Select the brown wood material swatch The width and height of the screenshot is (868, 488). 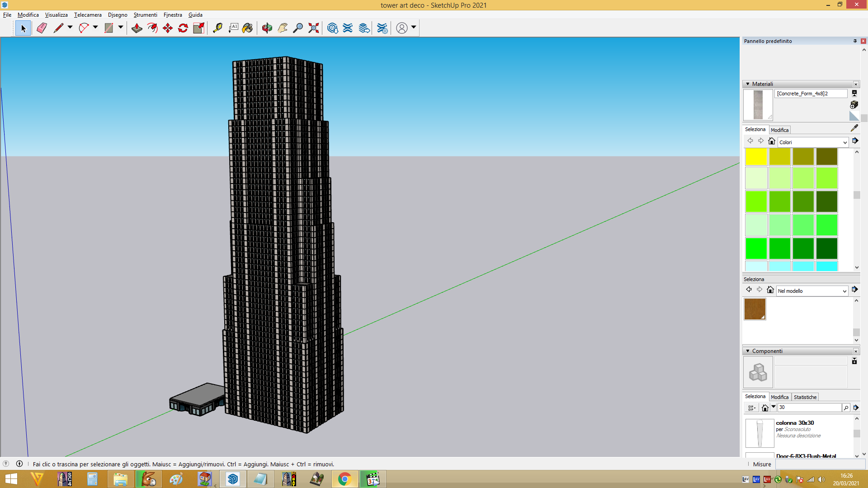(x=755, y=309)
